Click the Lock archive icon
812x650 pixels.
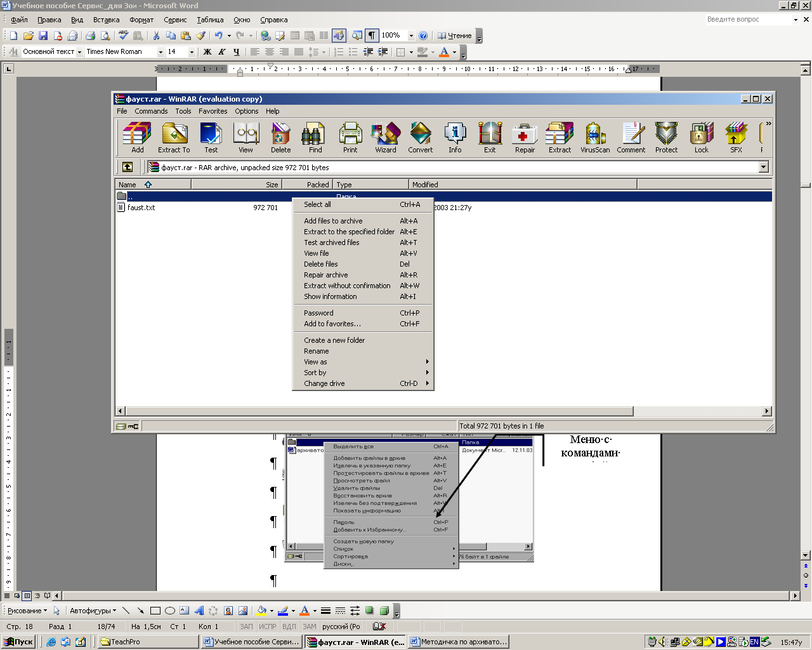coord(701,138)
